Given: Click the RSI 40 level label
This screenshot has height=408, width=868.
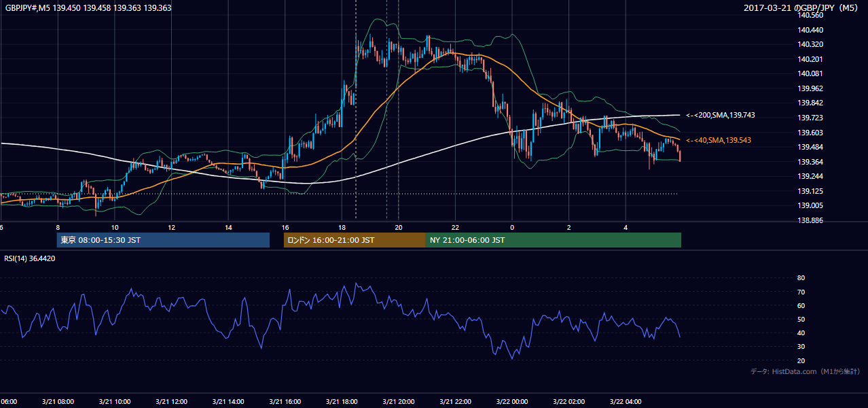Looking at the screenshot, I should click(801, 333).
